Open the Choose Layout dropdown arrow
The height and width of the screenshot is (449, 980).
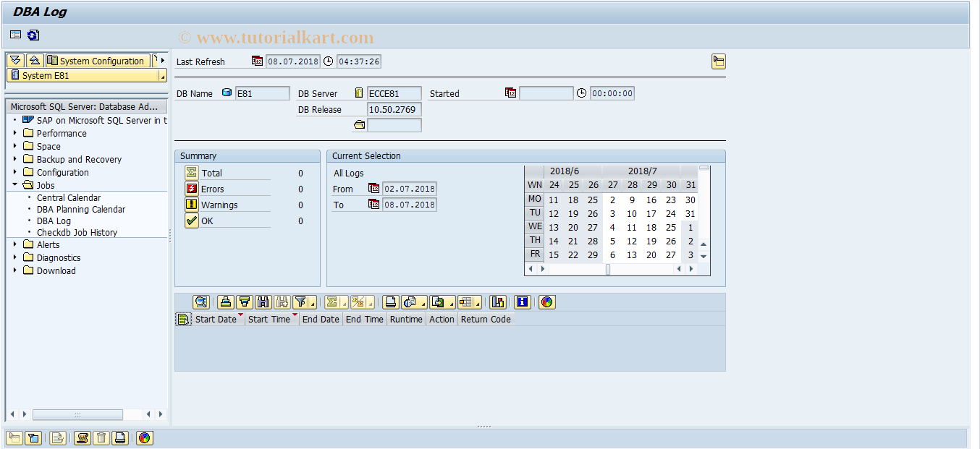coord(478,302)
